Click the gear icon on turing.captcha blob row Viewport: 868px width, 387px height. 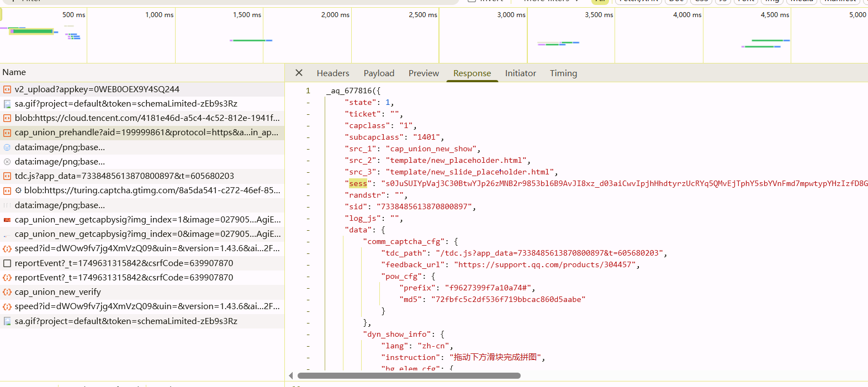18,190
